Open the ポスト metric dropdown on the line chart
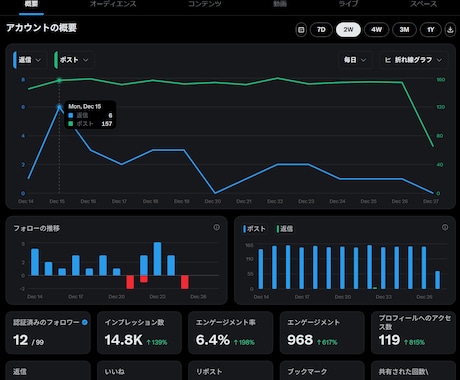Image resolution: width=460 pixels, height=380 pixels. tap(74, 60)
